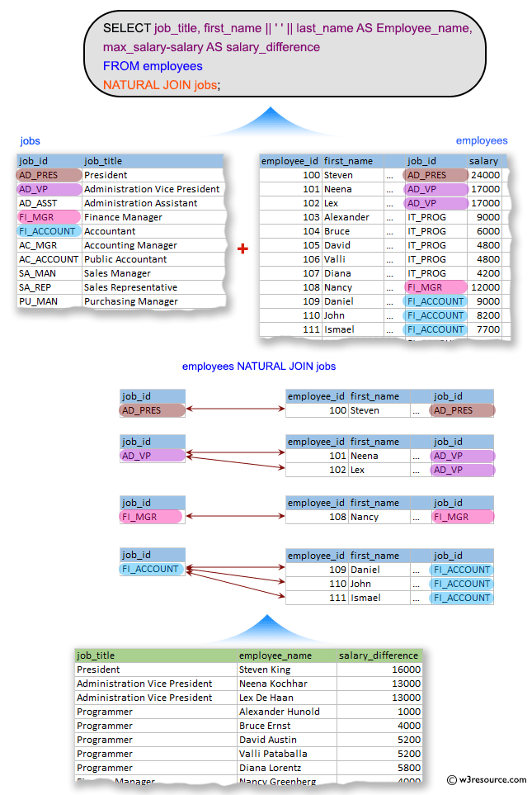532x795 pixels.
Task: Select 'Valli' first_name cell in employees table
Action: 353,259
